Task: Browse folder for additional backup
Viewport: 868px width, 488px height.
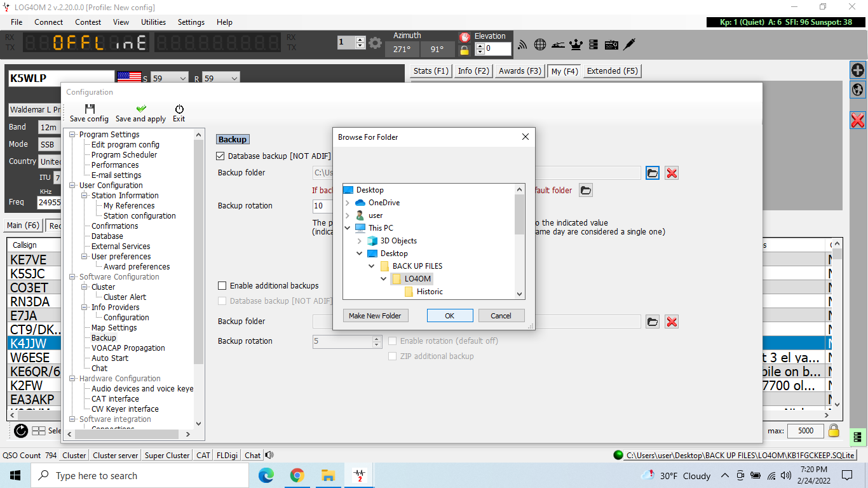Action: tap(653, 322)
